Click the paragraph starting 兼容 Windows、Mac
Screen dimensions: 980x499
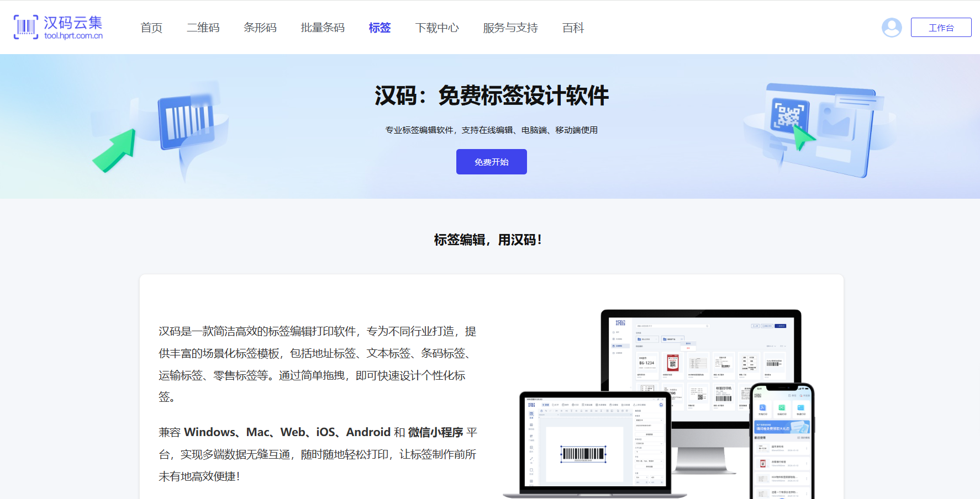pyautogui.click(x=318, y=454)
